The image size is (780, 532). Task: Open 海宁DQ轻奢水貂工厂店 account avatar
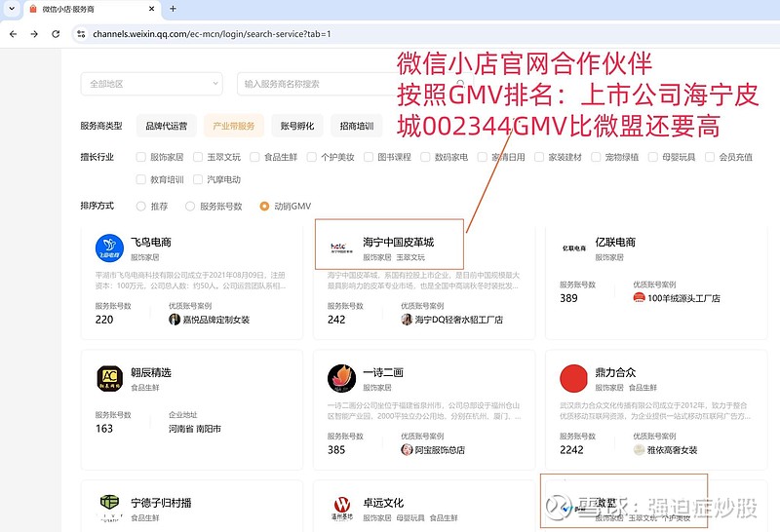pyautogui.click(x=407, y=320)
